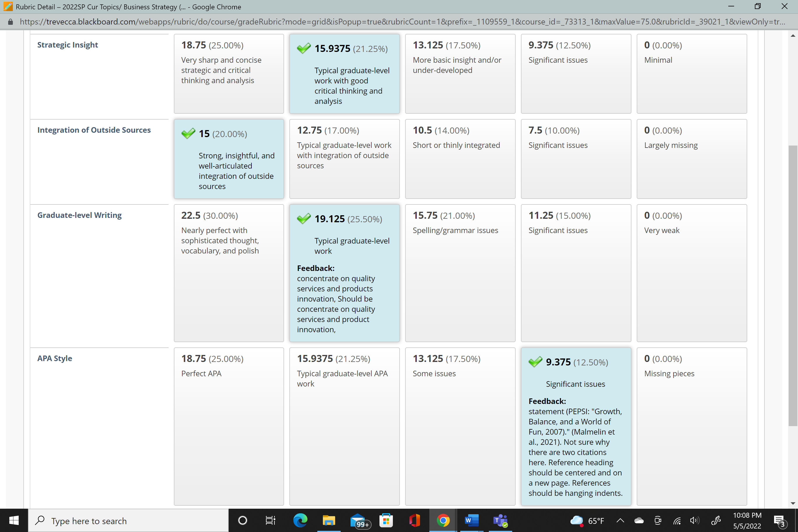Click the site lock icon in the address bar
Viewport: 798px width, 532px height.
pyautogui.click(x=10, y=22)
